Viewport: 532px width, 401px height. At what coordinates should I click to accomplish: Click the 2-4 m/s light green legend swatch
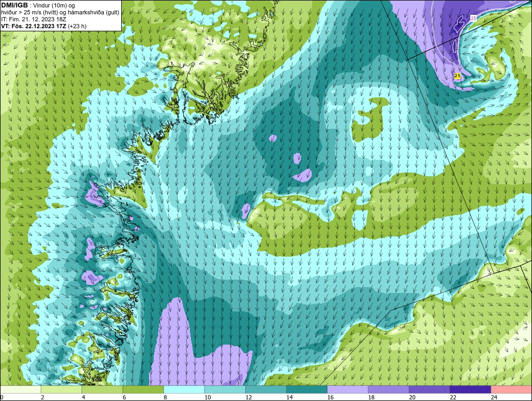pyautogui.click(x=61, y=389)
